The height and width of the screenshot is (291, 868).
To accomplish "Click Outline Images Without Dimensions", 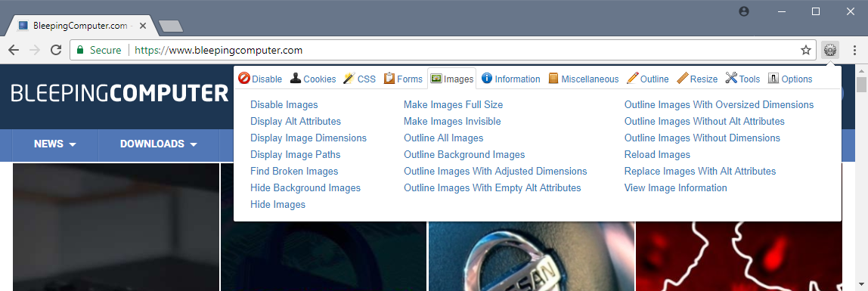I will click(702, 138).
